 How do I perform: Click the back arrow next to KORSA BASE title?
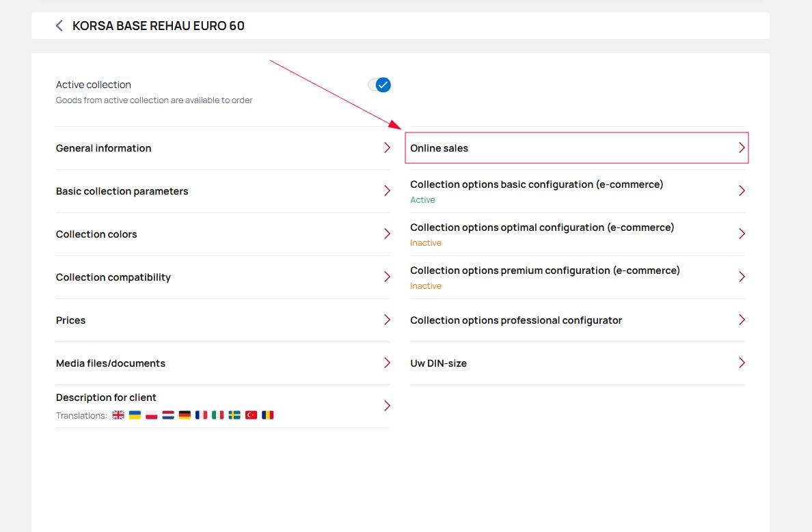59,26
